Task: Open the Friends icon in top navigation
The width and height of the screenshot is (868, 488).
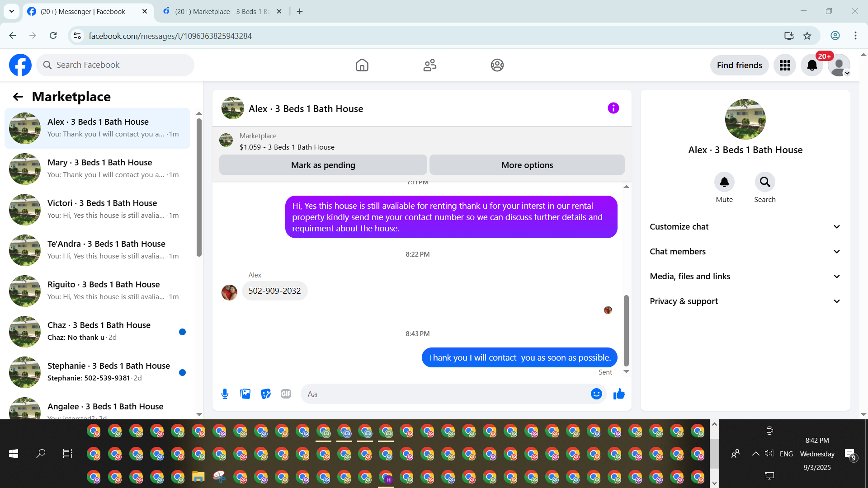Action: tap(430, 65)
